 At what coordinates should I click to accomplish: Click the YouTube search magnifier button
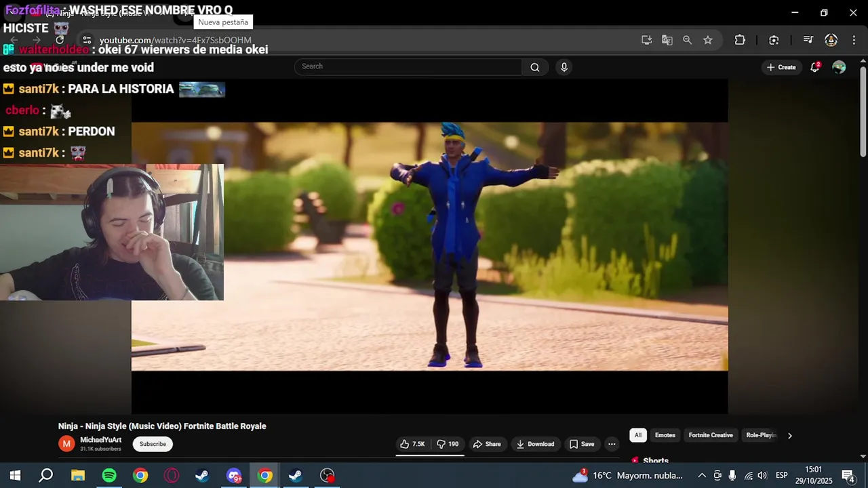535,67
